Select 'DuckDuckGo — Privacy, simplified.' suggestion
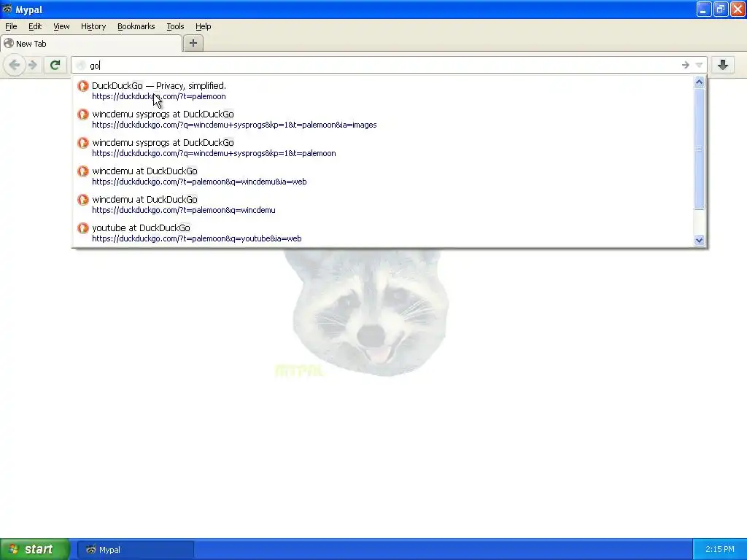 [384, 91]
